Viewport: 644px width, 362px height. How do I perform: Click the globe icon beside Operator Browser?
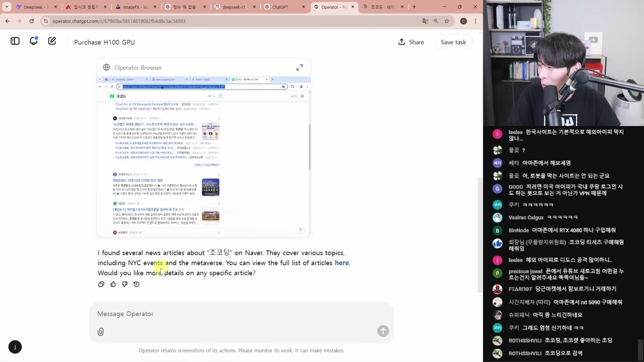pyautogui.click(x=106, y=68)
